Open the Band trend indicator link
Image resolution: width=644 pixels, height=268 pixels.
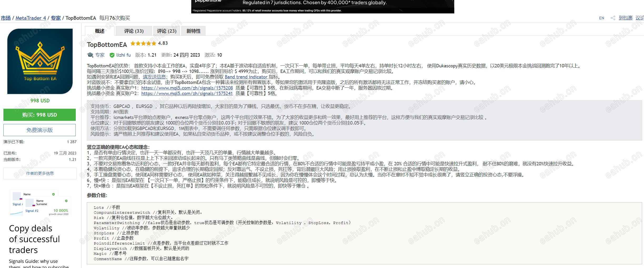(247, 77)
